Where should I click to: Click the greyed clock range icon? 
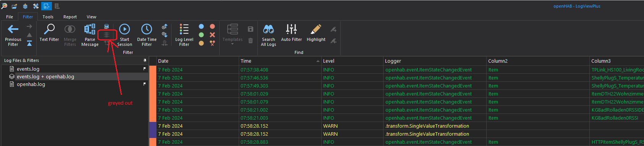click(x=165, y=43)
